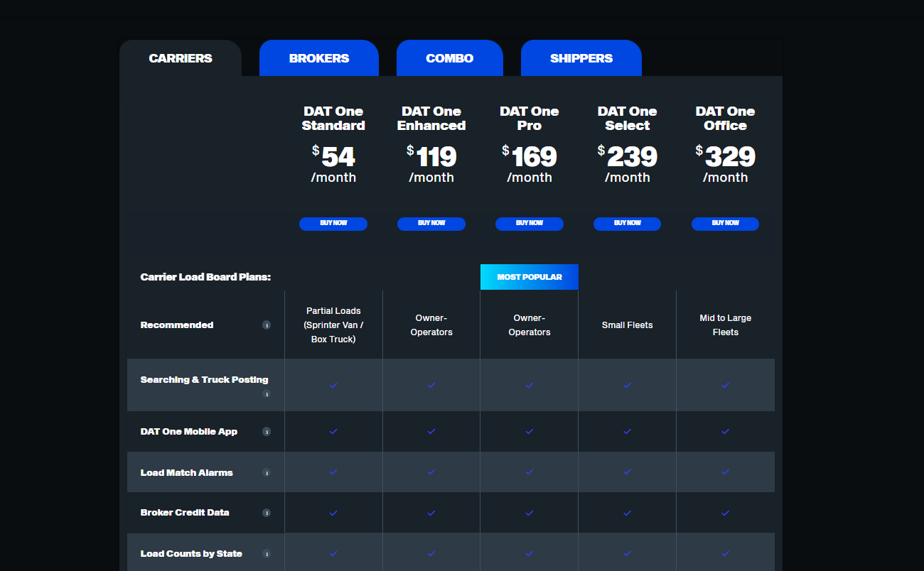The height and width of the screenshot is (571, 924).
Task: Click the Standard checkmark for Load Match Alarms
Action: (333, 472)
